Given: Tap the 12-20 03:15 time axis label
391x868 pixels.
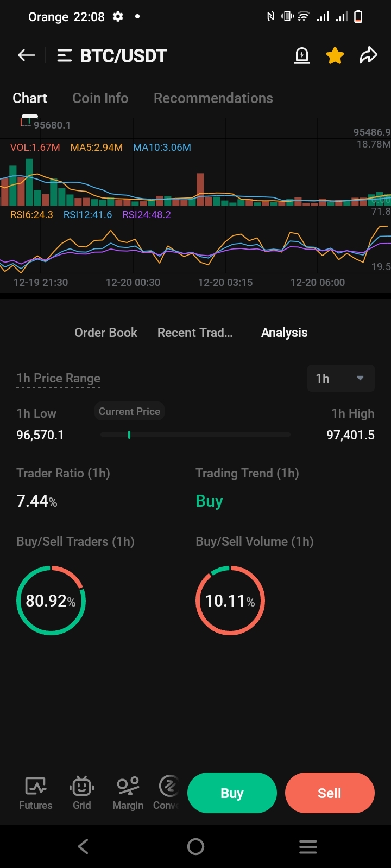Looking at the screenshot, I should (225, 283).
